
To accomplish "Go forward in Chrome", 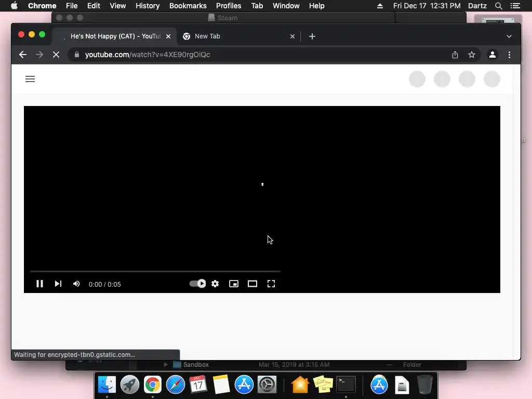I will (39, 55).
